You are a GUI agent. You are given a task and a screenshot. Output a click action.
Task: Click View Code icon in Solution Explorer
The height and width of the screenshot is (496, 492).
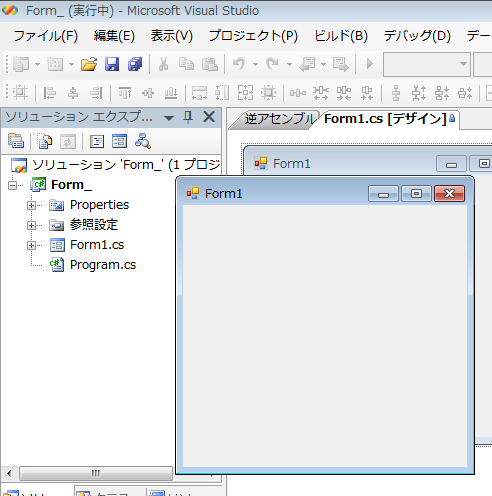click(97, 141)
